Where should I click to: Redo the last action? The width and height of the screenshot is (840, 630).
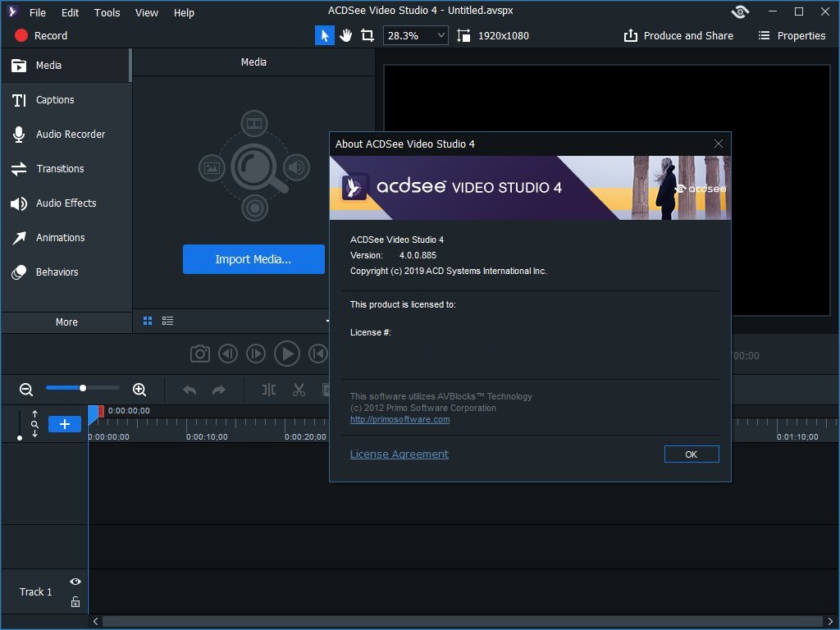(x=218, y=390)
